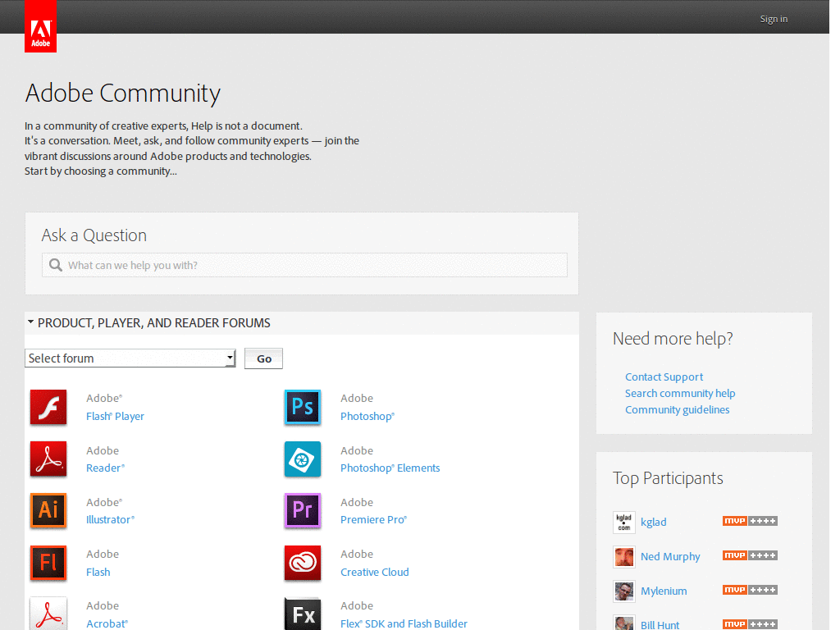Select the Photoshop Elements teal icon
Viewport: 840px width, 630px height.
pyautogui.click(x=303, y=459)
